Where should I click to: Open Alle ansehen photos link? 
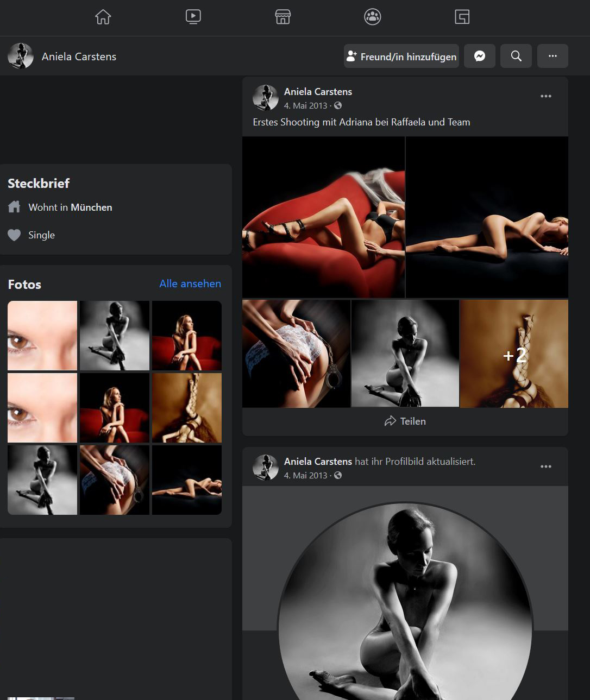[x=190, y=283]
